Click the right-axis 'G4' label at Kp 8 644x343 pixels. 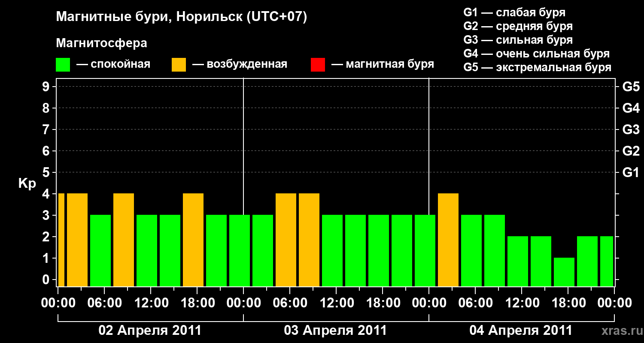coord(631,108)
